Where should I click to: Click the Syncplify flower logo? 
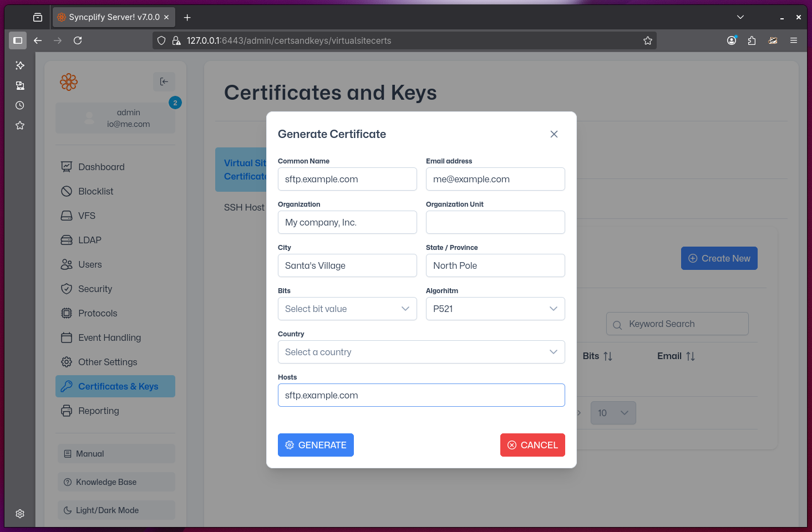click(69, 82)
